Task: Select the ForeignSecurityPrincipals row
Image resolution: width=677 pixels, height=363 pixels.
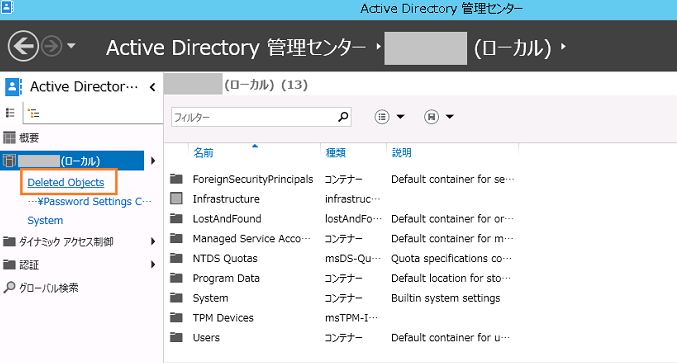Action: click(342, 179)
